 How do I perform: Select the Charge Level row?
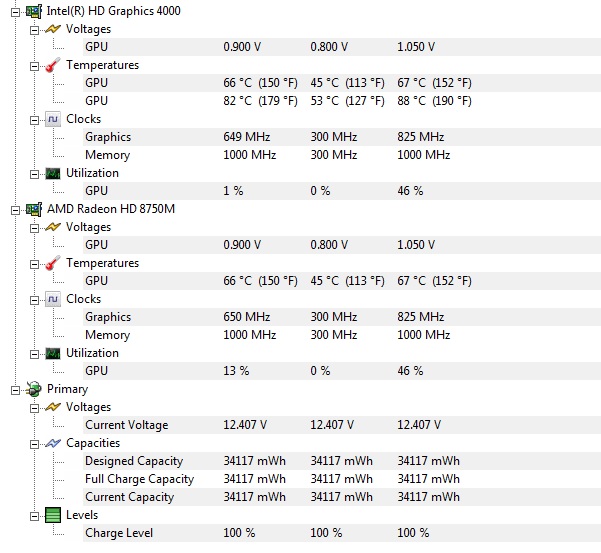point(119,533)
